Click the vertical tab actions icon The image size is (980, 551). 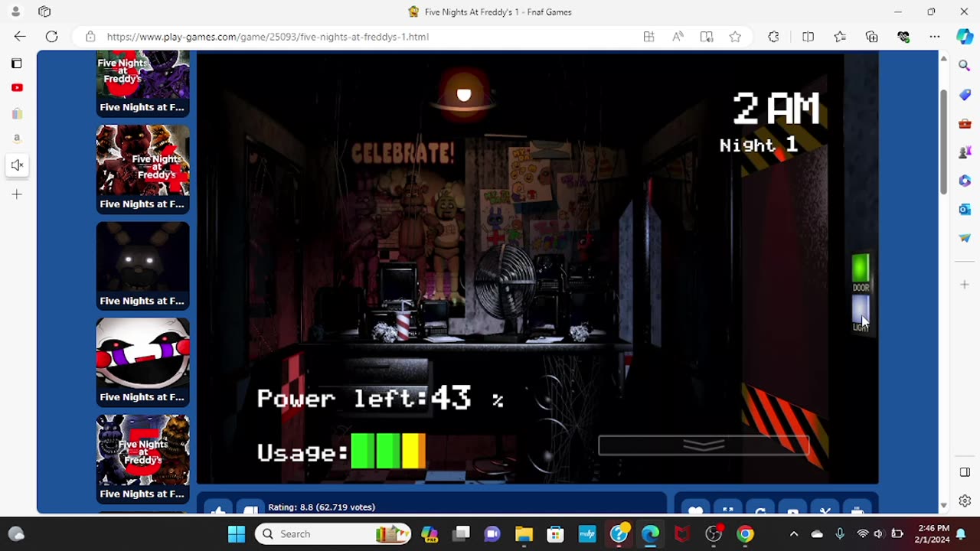pyautogui.click(x=17, y=64)
